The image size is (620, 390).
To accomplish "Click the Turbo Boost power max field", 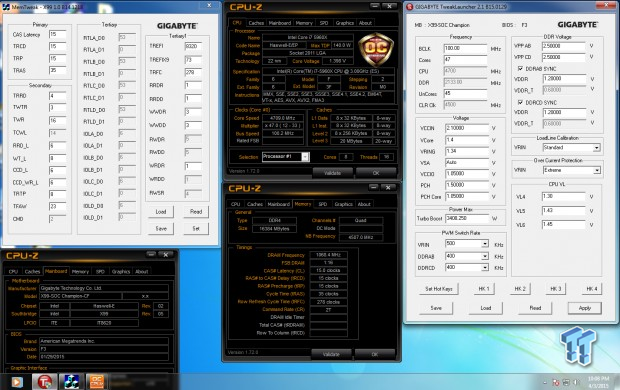I will point(467,218).
